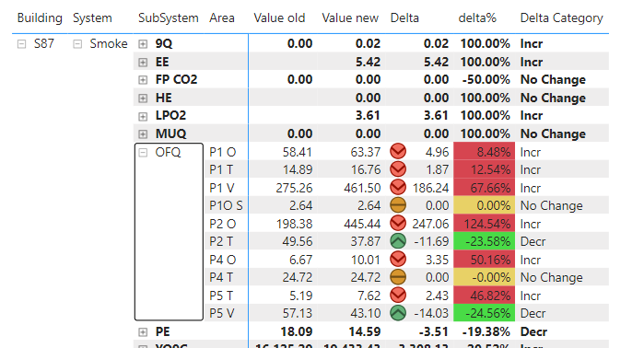Sort by the Building column header
The height and width of the screenshot is (348, 644).
click(40, 18)
